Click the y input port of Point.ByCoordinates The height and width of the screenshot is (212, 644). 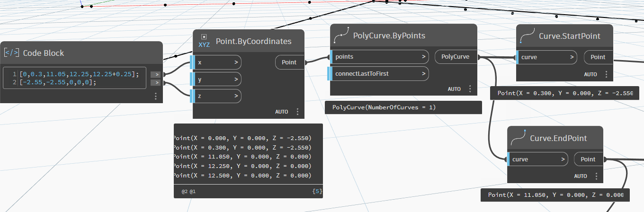tap(216, 79)
